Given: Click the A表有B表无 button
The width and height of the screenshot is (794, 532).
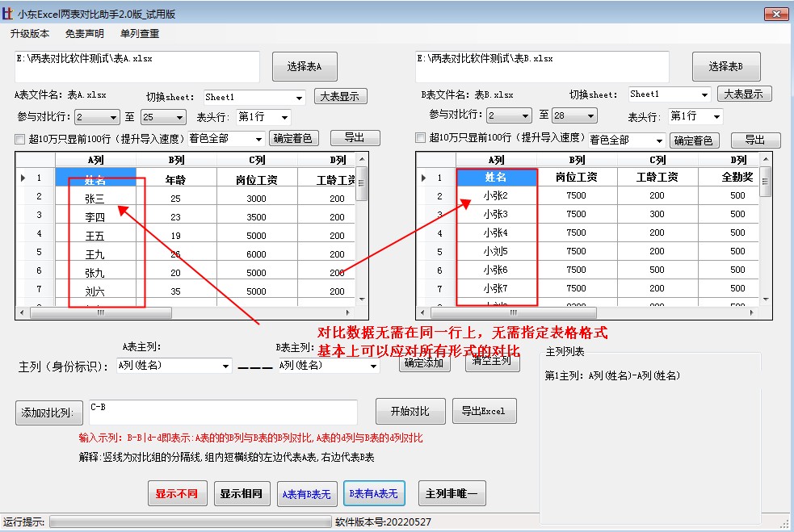Looking at the screenshot, I should point(307,494).
